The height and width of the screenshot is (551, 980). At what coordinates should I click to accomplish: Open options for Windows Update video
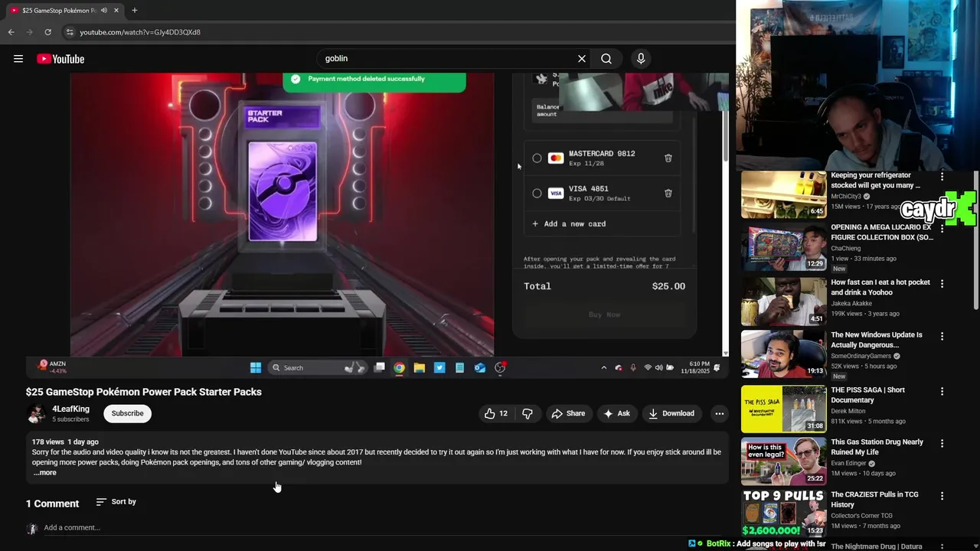[x=942, y=336]
